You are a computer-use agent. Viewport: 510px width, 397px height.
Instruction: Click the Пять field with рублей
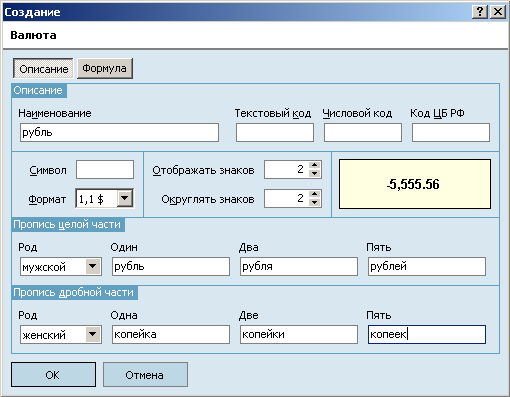[427, 266]
